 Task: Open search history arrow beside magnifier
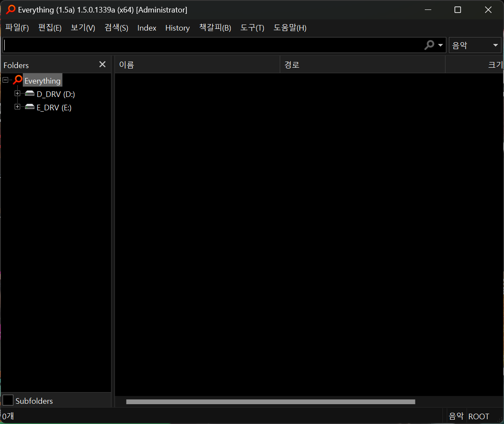[440, 45]
